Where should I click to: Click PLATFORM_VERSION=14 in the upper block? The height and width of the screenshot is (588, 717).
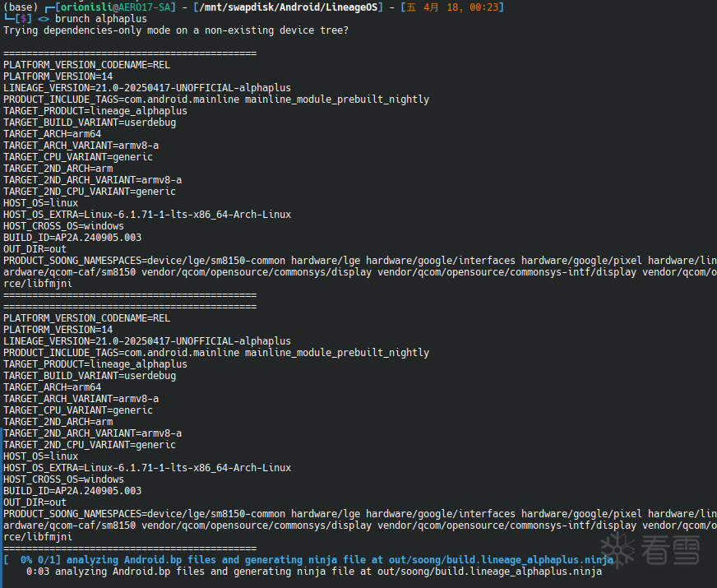point(58,76)
